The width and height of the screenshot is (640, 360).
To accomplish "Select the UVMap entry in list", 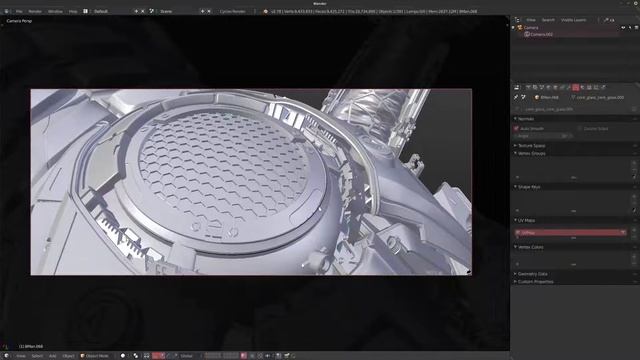I will click(x=571, y=232).
